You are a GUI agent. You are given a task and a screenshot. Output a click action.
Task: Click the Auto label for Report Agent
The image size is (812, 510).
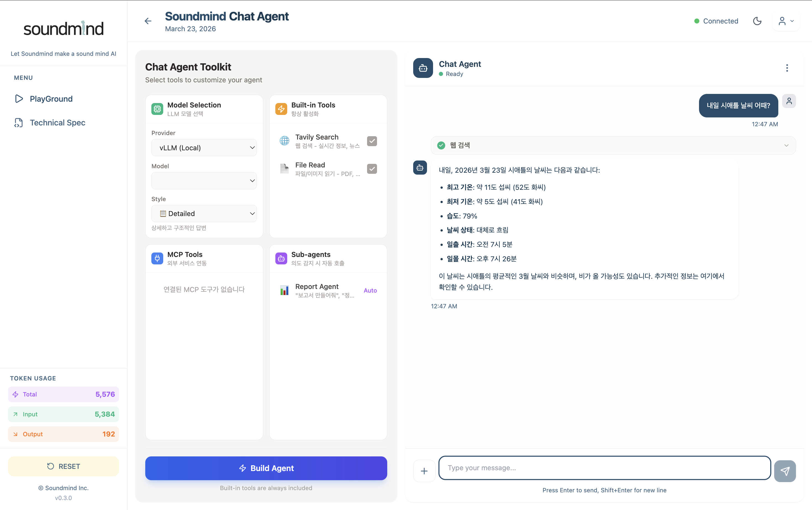click(370, 290)
